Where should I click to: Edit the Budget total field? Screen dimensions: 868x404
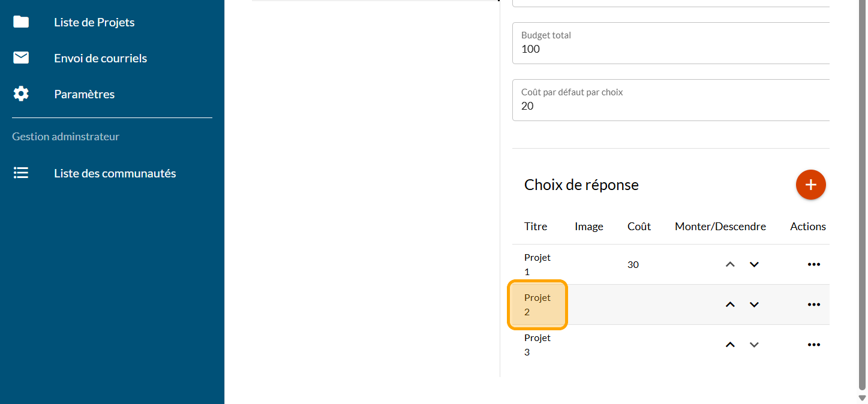pyautogui.click(x=670, y=49)
